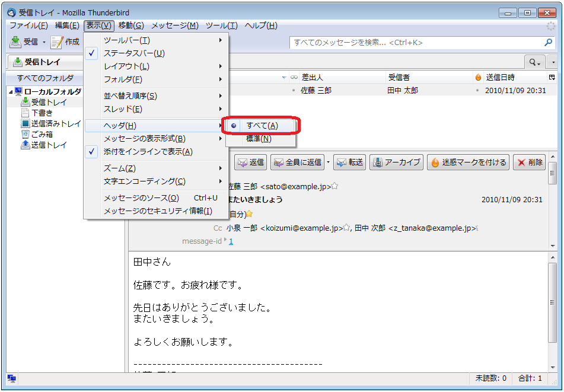Click 受信 dropdown arrow in toolbar
The image size is (564, 392).
point(44,43)
